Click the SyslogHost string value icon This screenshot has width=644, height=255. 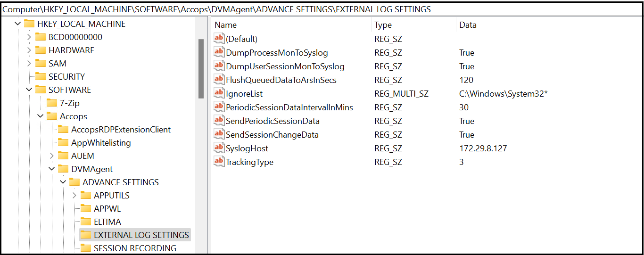pyautogui.click(x=219, y=148)
